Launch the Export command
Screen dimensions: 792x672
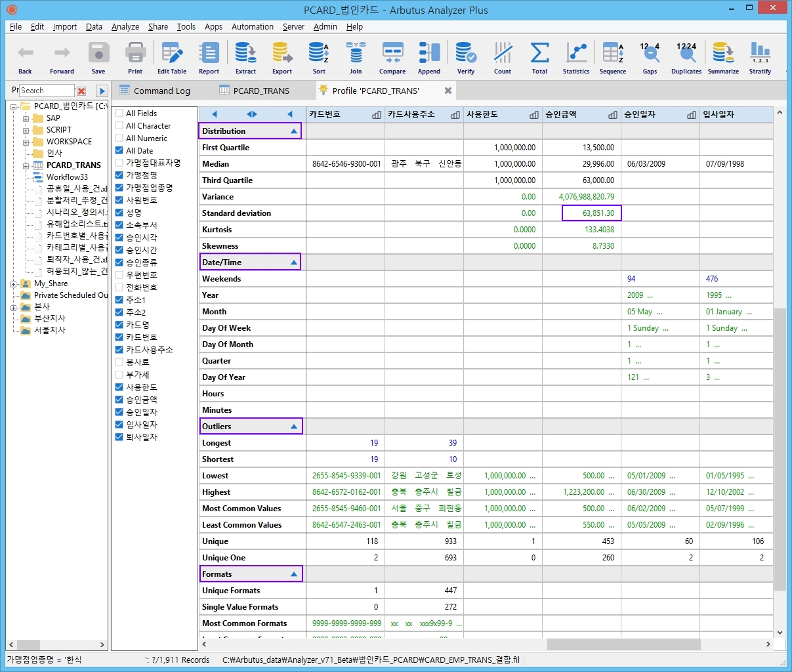coord(282,56)
